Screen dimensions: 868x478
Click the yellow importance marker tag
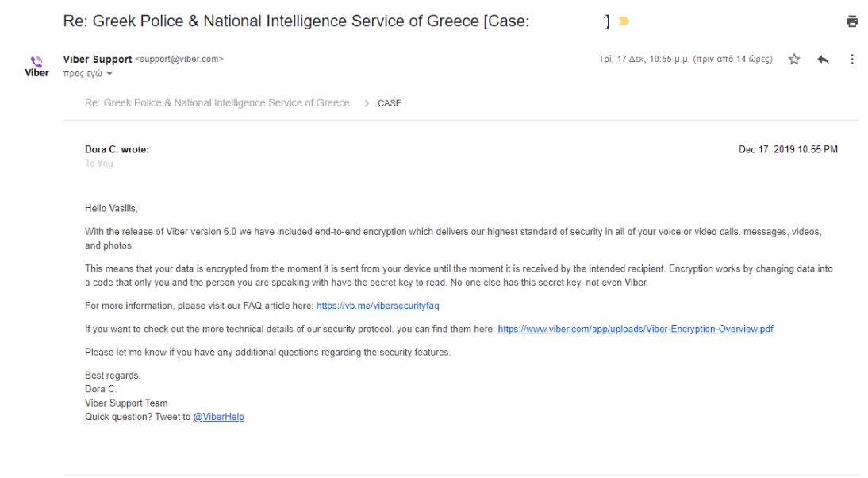point(624,22)
